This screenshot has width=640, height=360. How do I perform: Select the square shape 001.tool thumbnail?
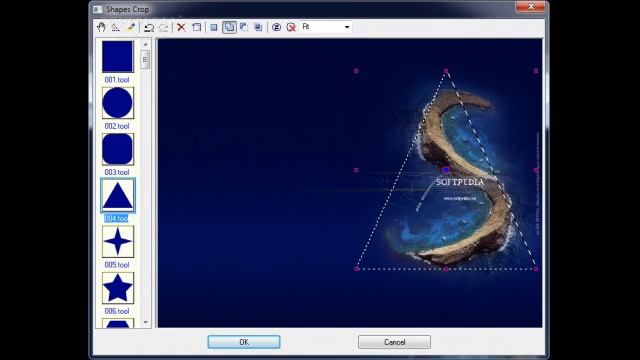[x=118, y=57]
